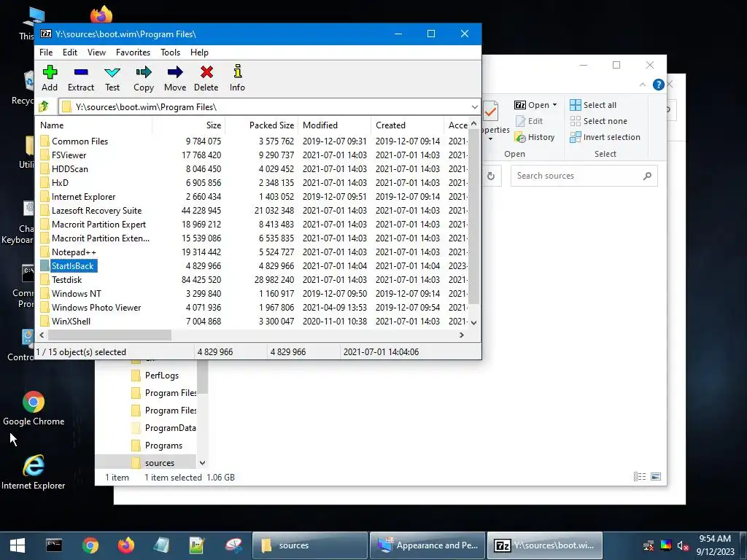Screen dimensions: 747x560
Task: Expand the 7-Zip address path dropdown
Action: click(x=474, y=106)
